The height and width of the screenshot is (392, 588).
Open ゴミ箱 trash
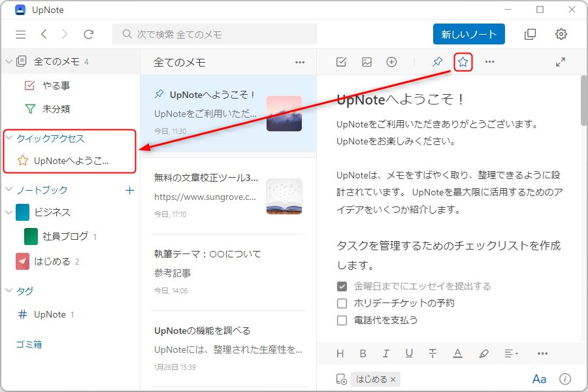[29, 344]
